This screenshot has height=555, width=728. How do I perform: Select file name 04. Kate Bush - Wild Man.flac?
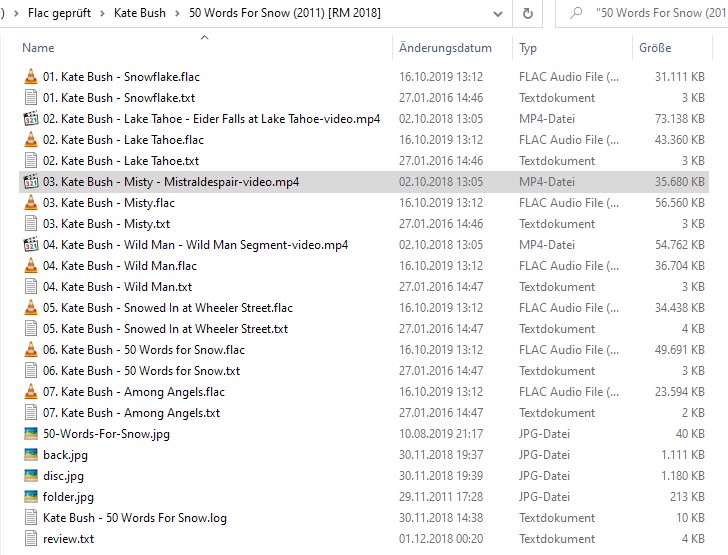pos(120,266)
